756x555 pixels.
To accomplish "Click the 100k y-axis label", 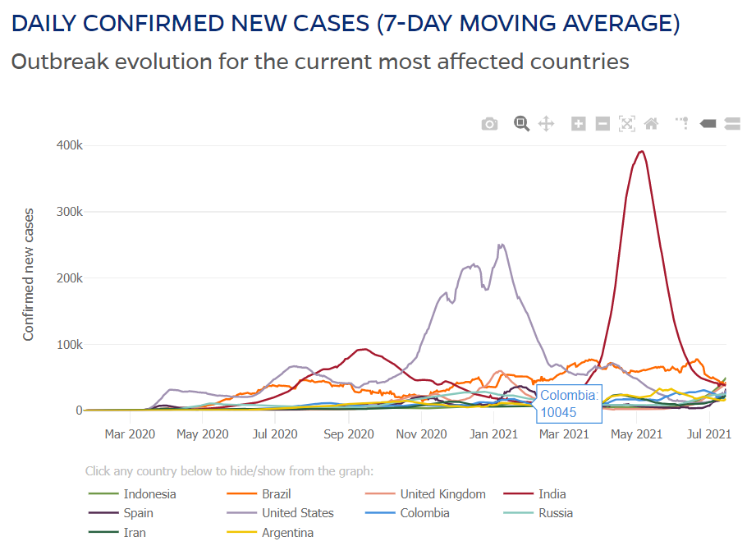I will (70, 345).
